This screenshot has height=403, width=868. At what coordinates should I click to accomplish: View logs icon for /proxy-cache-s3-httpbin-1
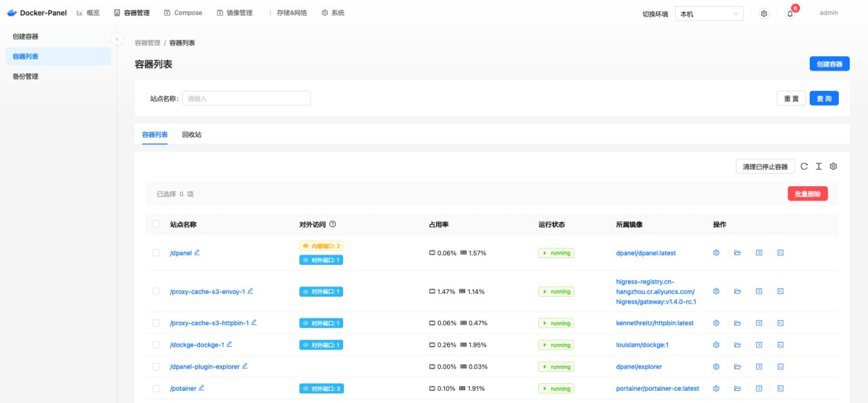(759, 323)
